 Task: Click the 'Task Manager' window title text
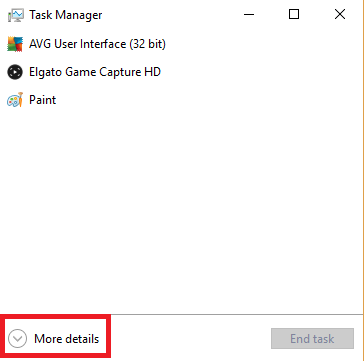(66, 15)
